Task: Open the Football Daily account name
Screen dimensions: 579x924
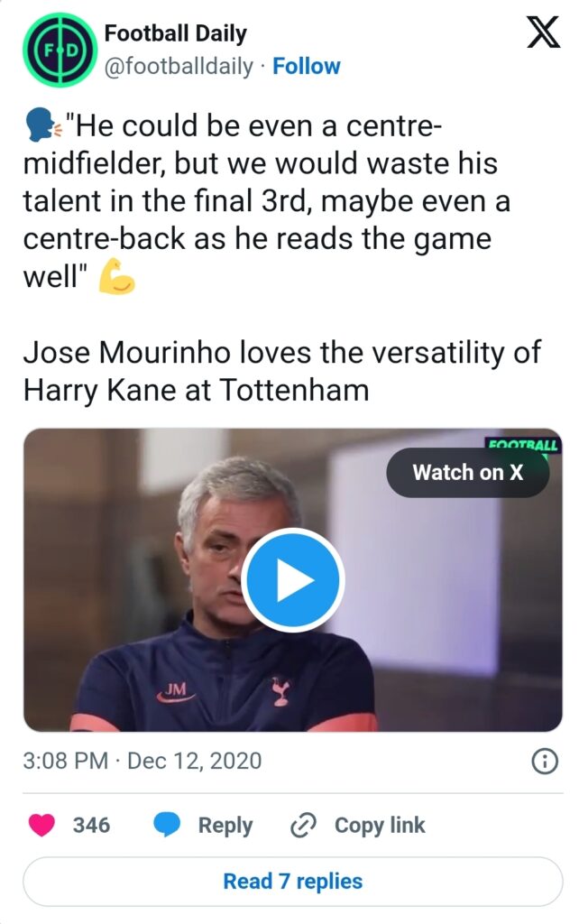Action: (176, 34)
